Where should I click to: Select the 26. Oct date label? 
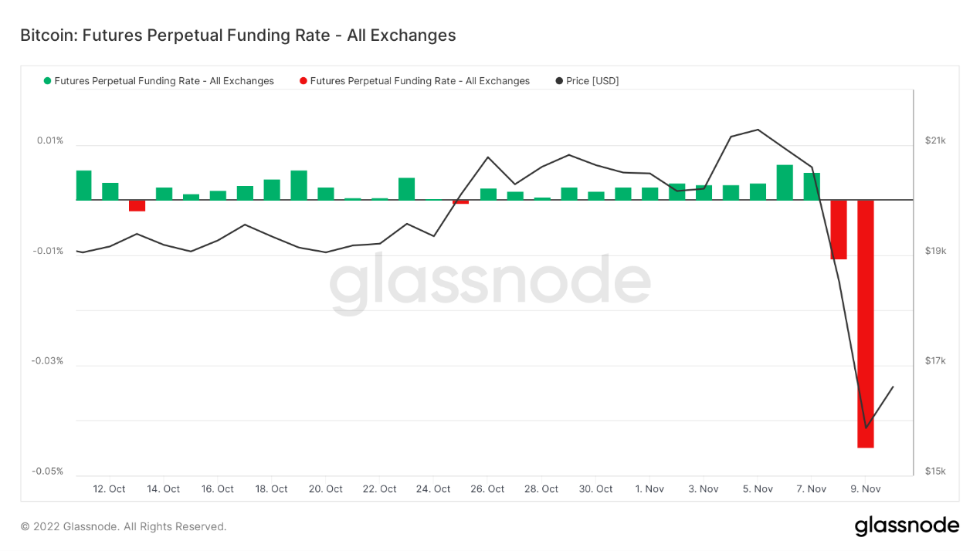point(487,489)
